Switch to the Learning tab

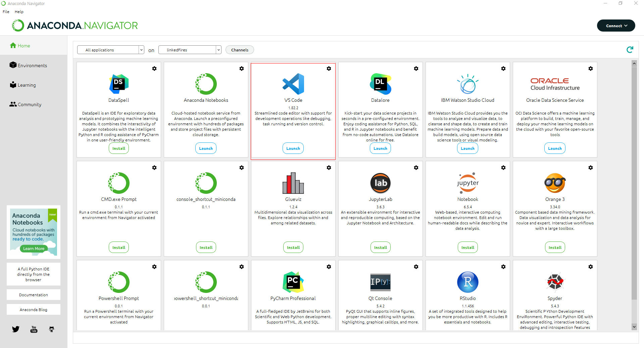34,85
